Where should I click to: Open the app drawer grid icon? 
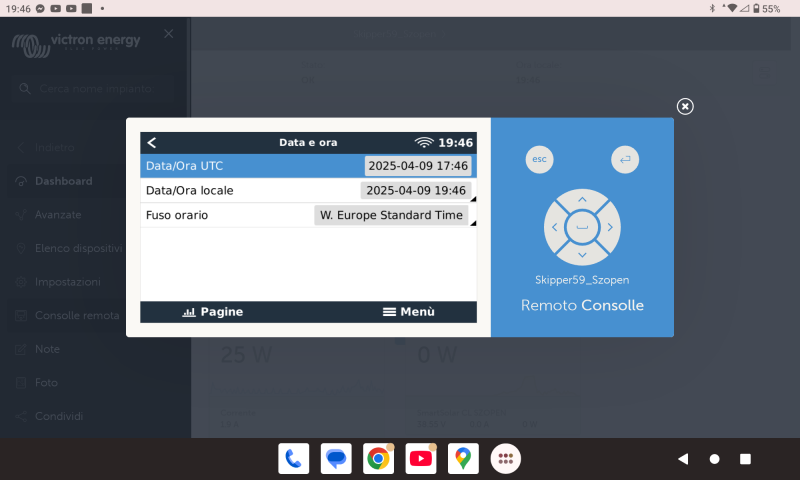coord(506,459)
